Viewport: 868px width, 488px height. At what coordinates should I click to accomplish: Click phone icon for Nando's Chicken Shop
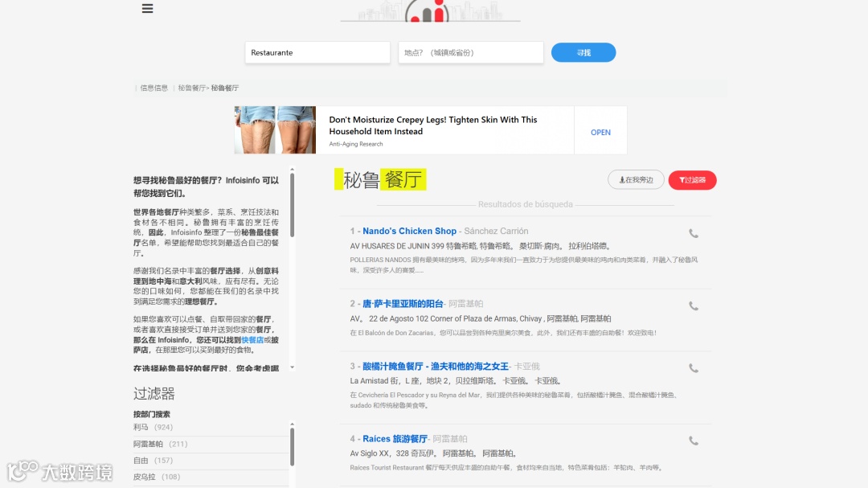694,234
